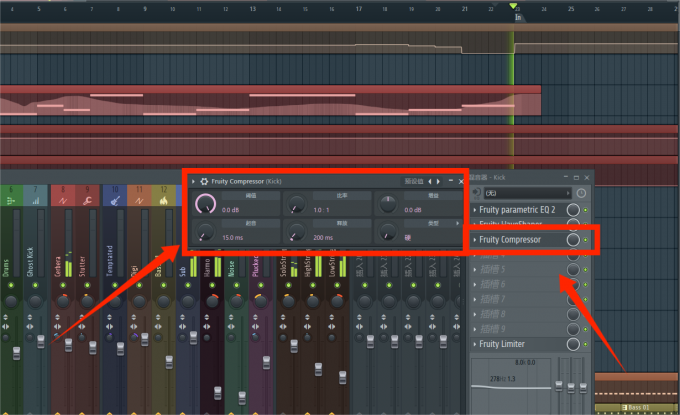Click the gain knob in Fruity Compressor
This screenshot has width=680, height=415.
click(x=388, y=204)
